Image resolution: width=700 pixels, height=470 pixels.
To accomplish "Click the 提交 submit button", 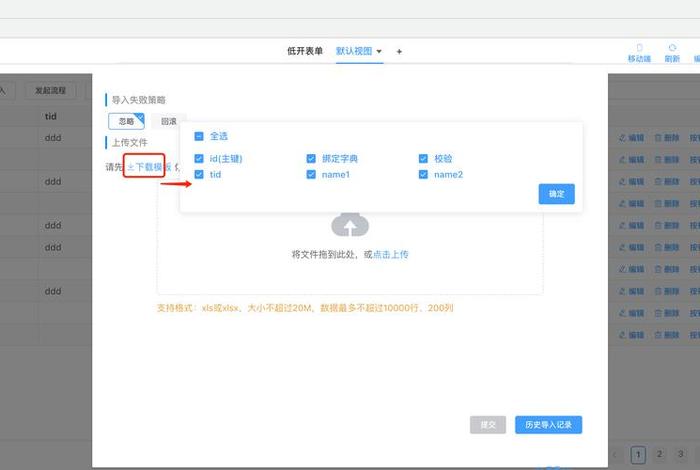I will pos(488,424).
